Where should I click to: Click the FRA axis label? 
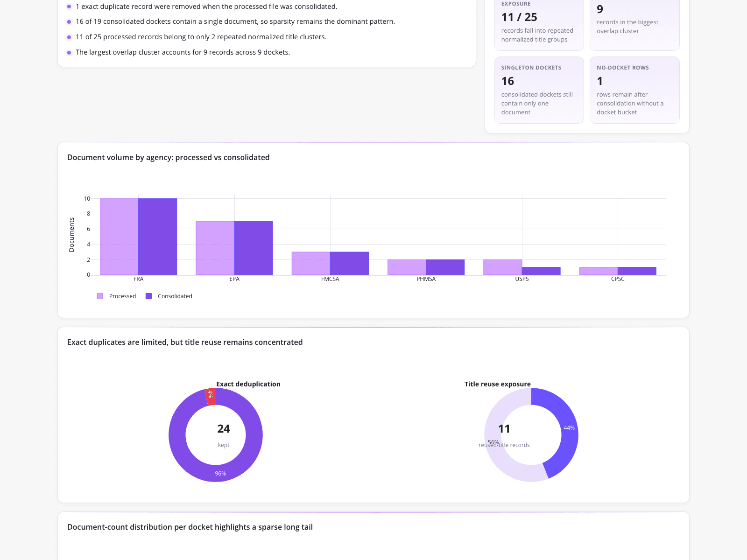click(139, 279)
